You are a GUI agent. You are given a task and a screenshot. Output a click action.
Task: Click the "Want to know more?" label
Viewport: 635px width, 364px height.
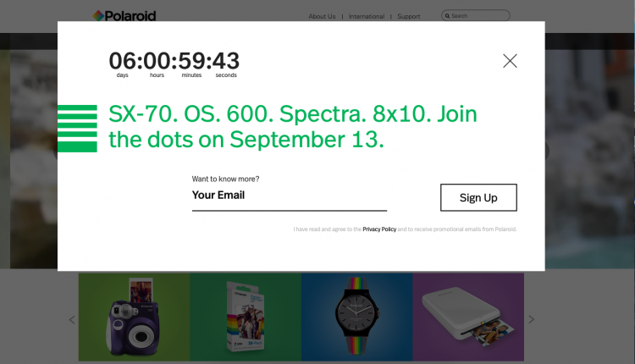click(x=225, y=179)
